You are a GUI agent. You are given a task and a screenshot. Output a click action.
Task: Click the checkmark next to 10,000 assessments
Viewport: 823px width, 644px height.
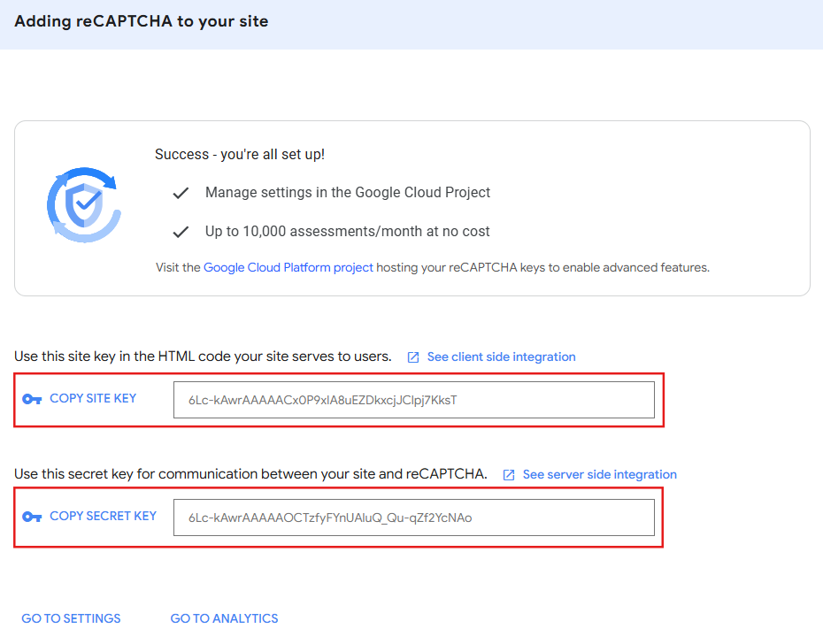[181, 232]
